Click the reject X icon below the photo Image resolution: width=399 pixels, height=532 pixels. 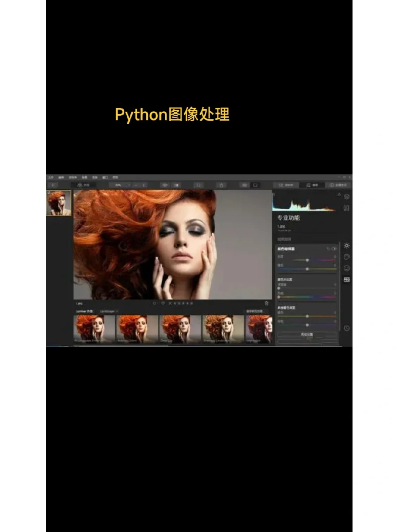(x=170, y=303)
